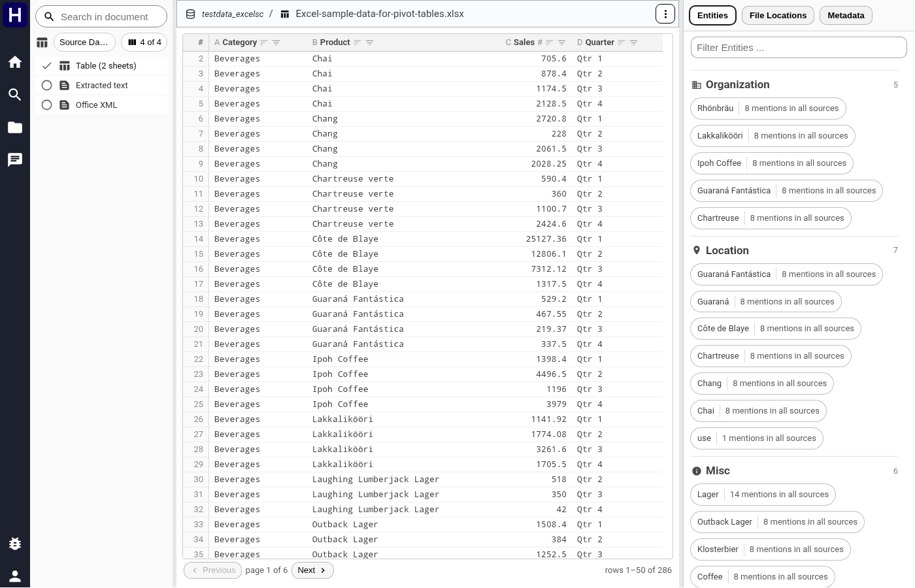Go to the Next page of rows
The width and height of the screenshot is (915, 588).
click(312, 570)
